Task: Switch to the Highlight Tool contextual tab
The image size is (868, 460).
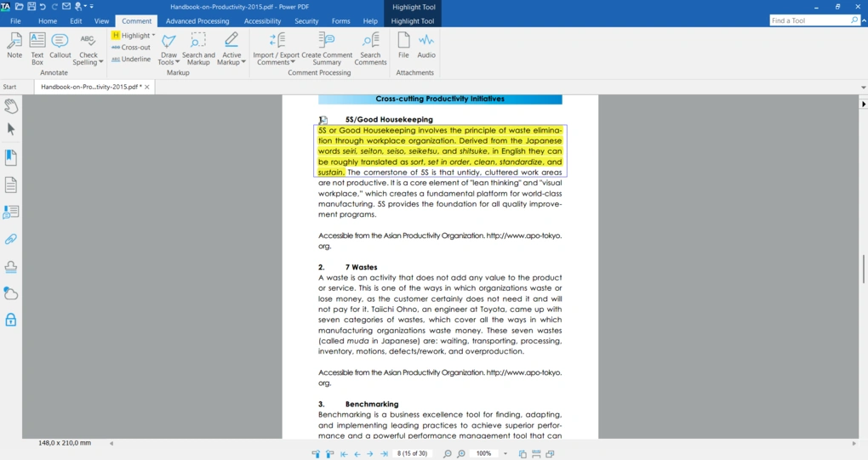Action: pyautogui.click(x=413, y=21)
